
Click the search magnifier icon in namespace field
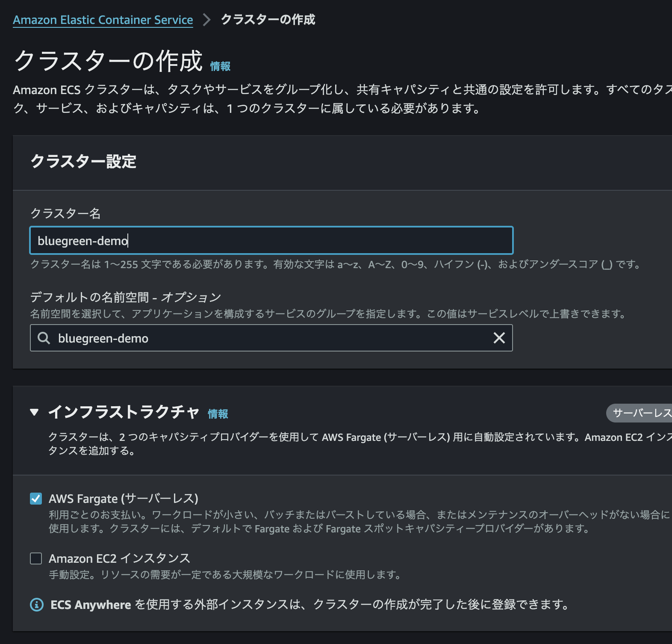[44, 338]
